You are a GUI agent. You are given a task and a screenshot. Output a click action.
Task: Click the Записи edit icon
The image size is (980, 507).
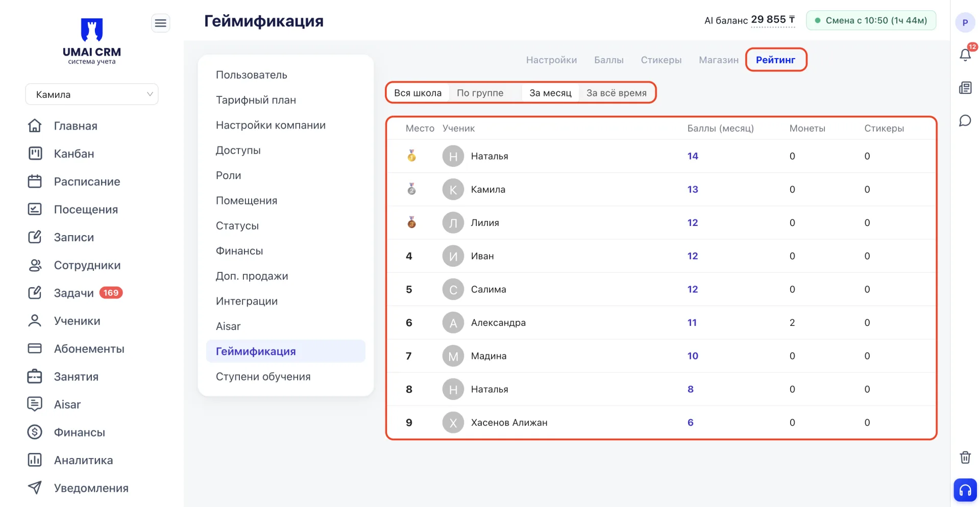35,237
